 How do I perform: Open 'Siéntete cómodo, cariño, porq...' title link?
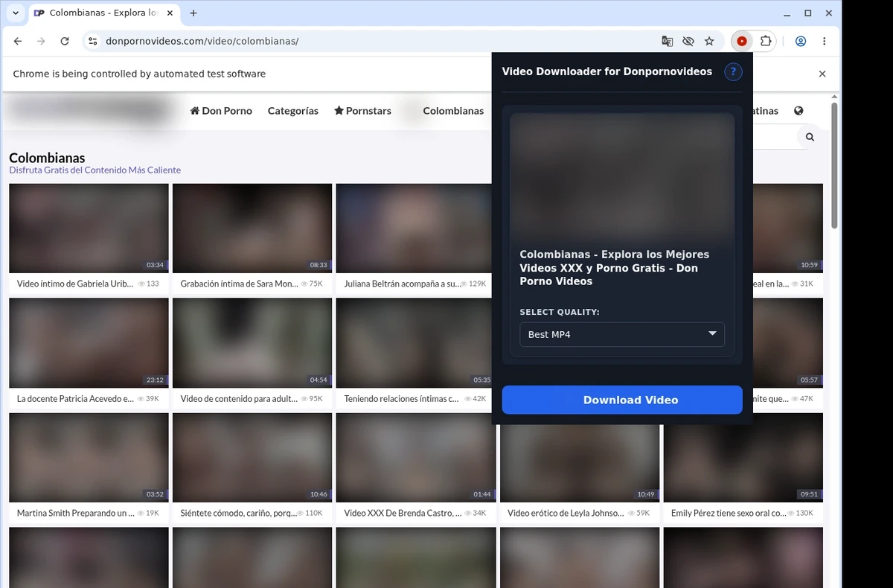(x=239, y=513)
